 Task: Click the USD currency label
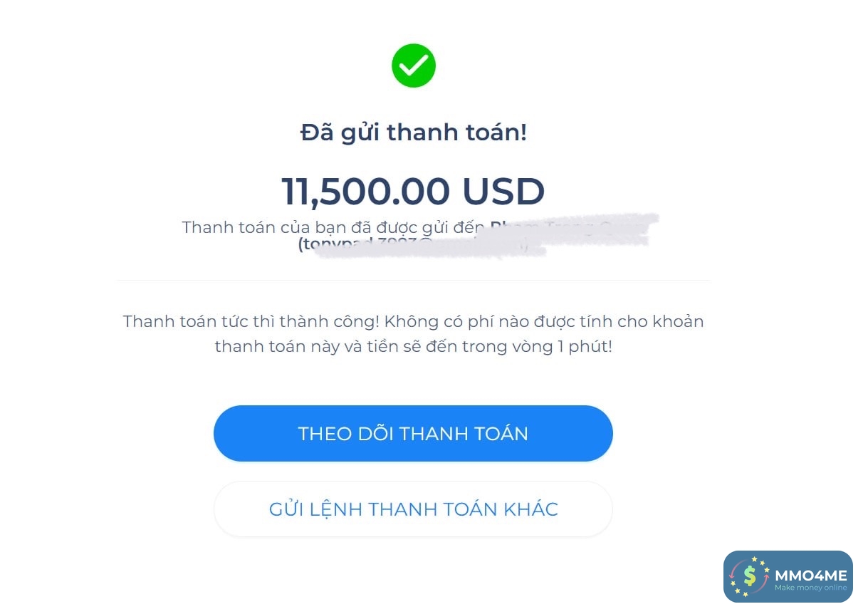click(x=503, y=191)
